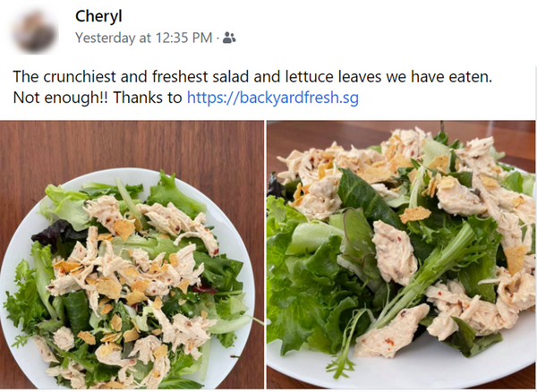The height and width of the screenshot is (392, 537).
Task: Click the two-person privacy icon
Action: [228, 38]
